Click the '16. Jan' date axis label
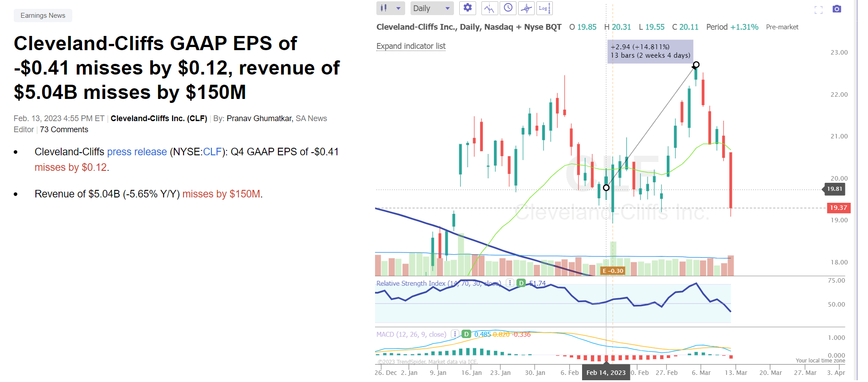 pos(471,373)
